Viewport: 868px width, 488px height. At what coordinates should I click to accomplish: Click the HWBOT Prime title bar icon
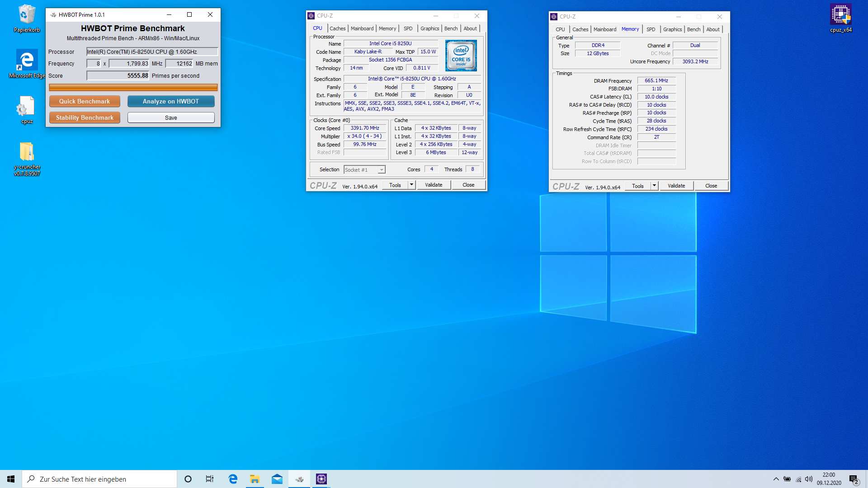(x=53, y=14)
